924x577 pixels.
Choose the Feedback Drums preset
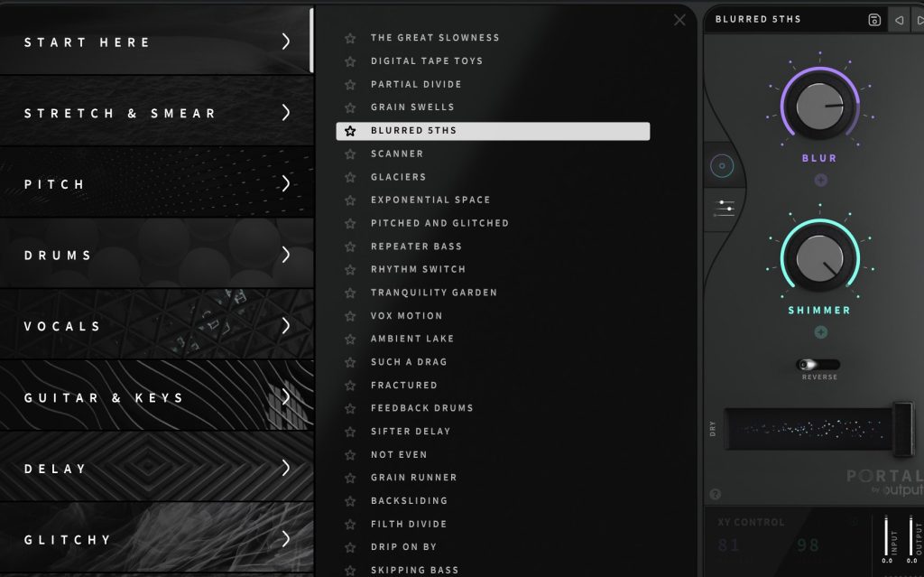[x=421, y=408]
